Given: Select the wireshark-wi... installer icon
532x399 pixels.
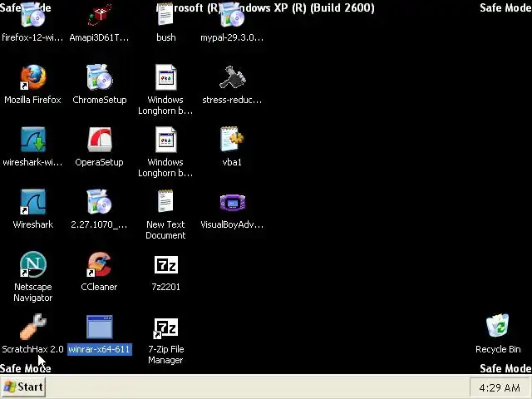Looking at the screenshot, I should coord(33,140).
